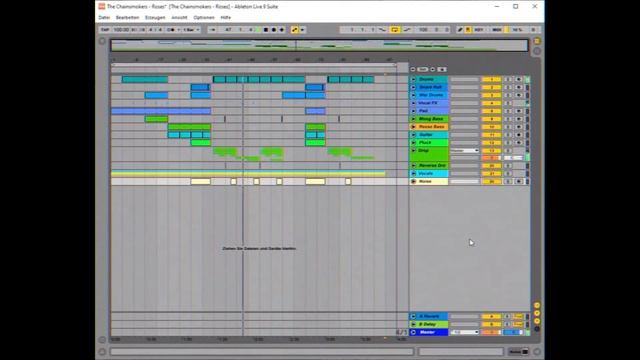Toggle the MIDI map mode button
This screenshot has width=640, height=360.
[x=497, y=30]
